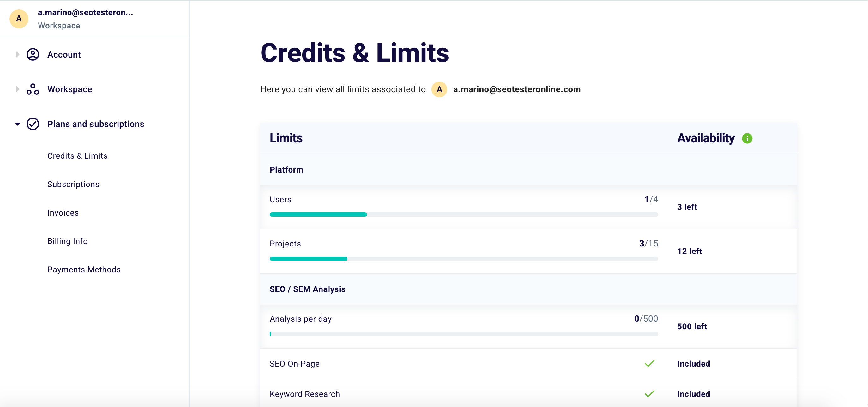Click the avatar next to a.marino@seotesteronline.com
This screenshot has height=407, width=868.
click(x=439, y=89)
